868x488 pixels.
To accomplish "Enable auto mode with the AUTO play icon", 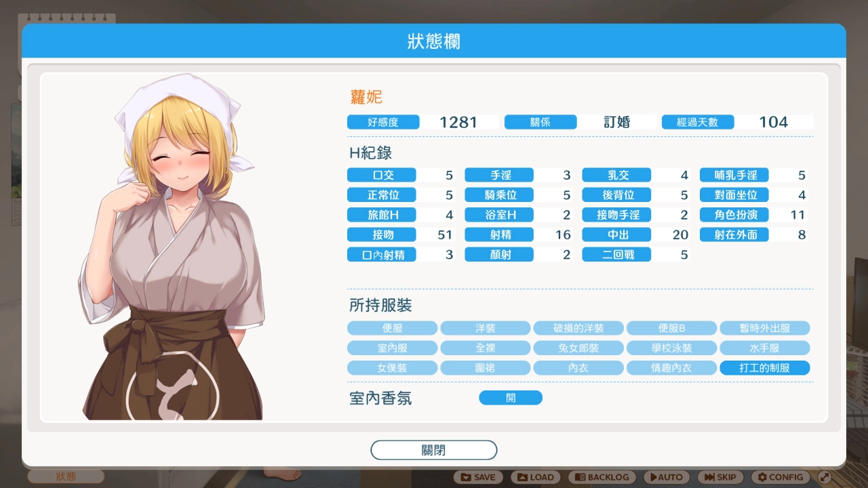I will (665, 476).
